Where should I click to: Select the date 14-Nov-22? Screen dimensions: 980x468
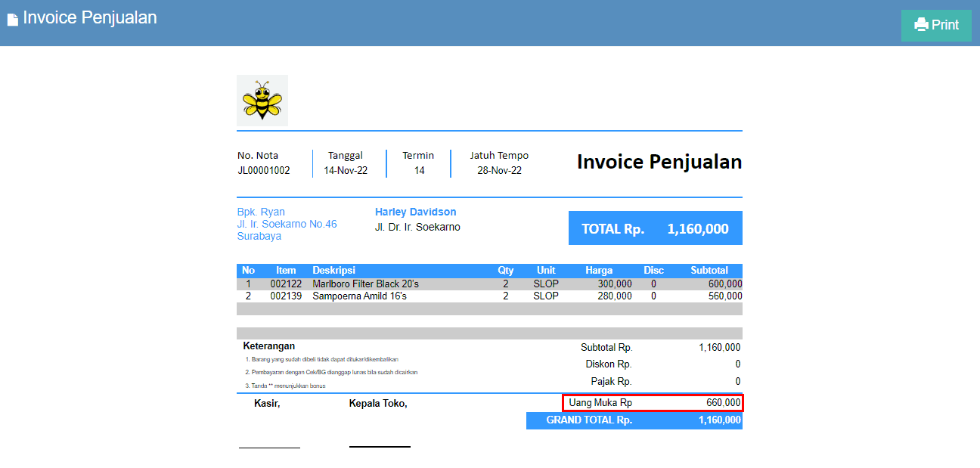point(346,171)
